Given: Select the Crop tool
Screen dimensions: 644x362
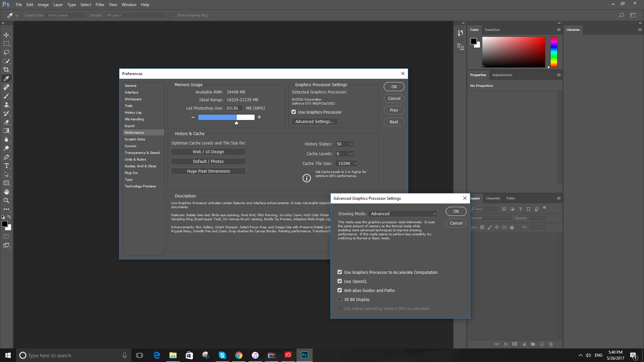Looking at the screenshot, I should coord(6,70).
